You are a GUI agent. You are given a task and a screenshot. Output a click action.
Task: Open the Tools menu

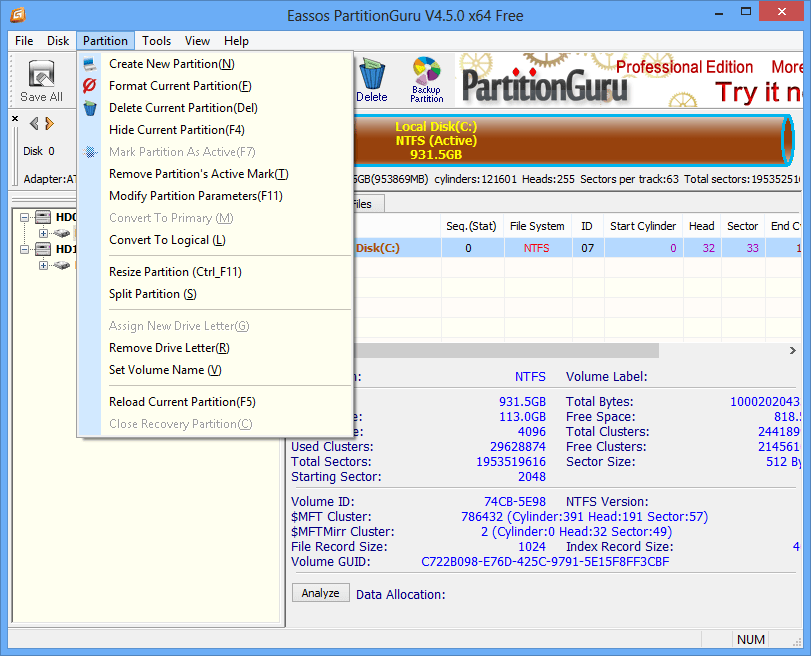point(156,41)
